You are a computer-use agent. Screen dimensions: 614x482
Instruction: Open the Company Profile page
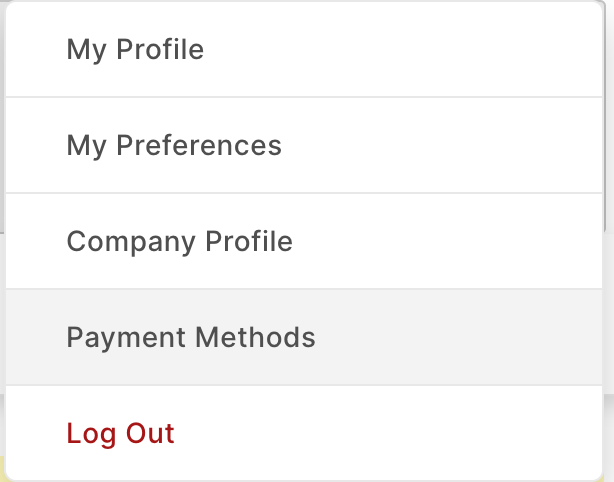(304, 241)
